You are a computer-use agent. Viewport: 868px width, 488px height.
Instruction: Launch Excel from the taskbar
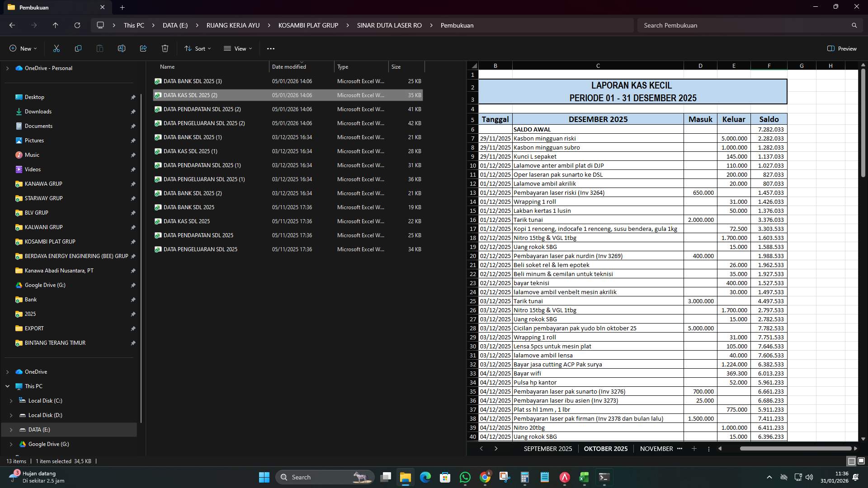585,477
